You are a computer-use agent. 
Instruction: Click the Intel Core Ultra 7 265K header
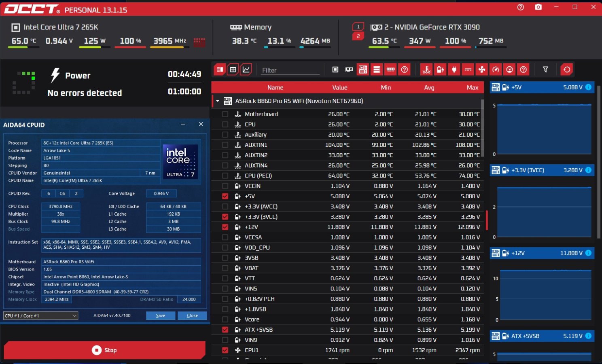[61, 27]
